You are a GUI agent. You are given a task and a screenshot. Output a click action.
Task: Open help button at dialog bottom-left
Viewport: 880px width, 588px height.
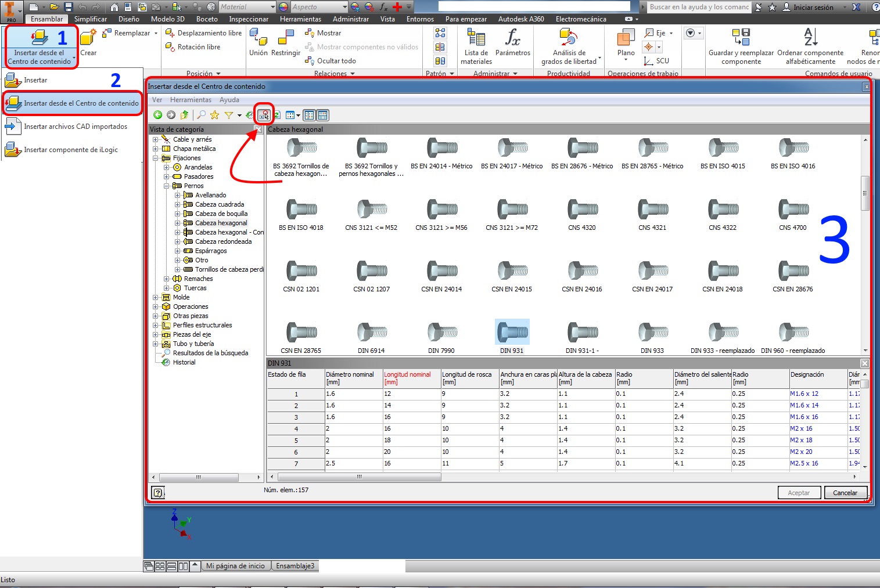point(158,493)
